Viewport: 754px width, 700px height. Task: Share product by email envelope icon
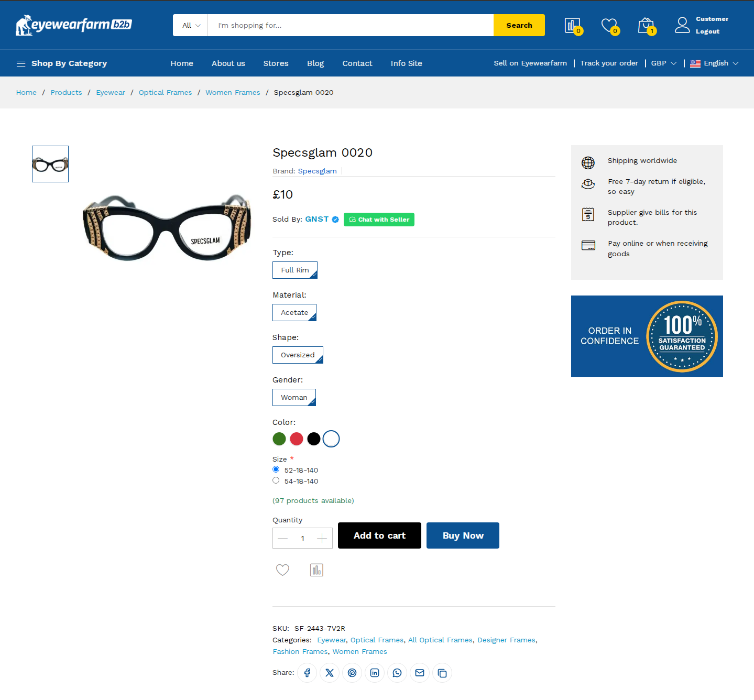420,673
